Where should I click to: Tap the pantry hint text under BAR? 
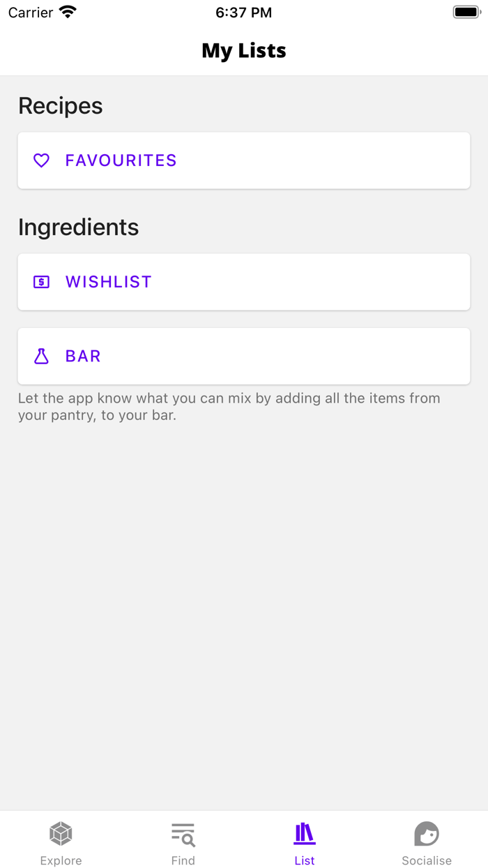(229, 405)
